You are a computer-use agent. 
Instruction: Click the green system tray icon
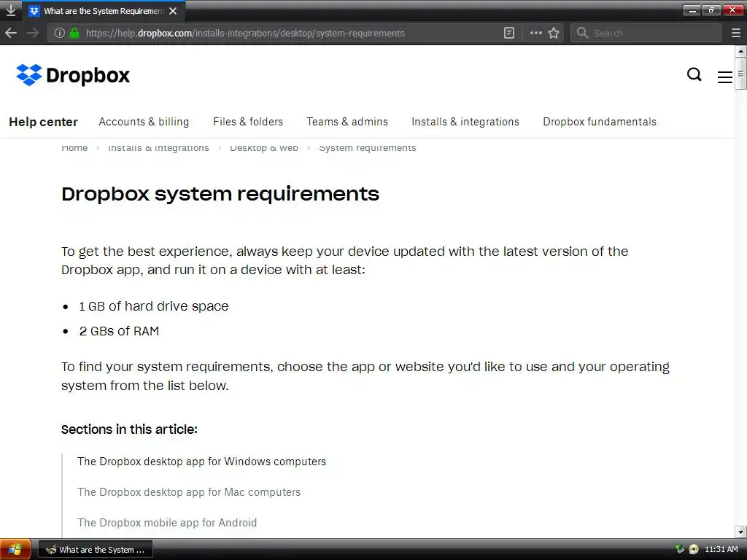[680, 548]
